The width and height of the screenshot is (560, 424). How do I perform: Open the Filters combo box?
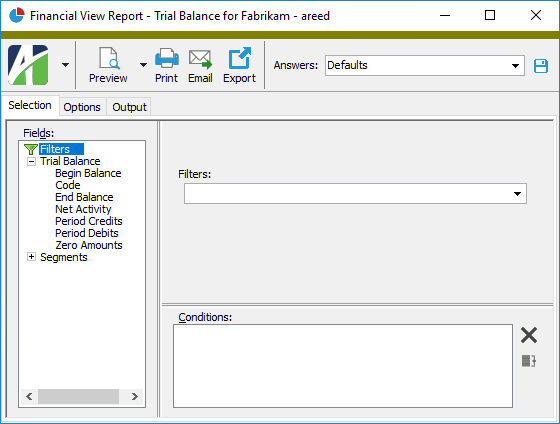355,194
